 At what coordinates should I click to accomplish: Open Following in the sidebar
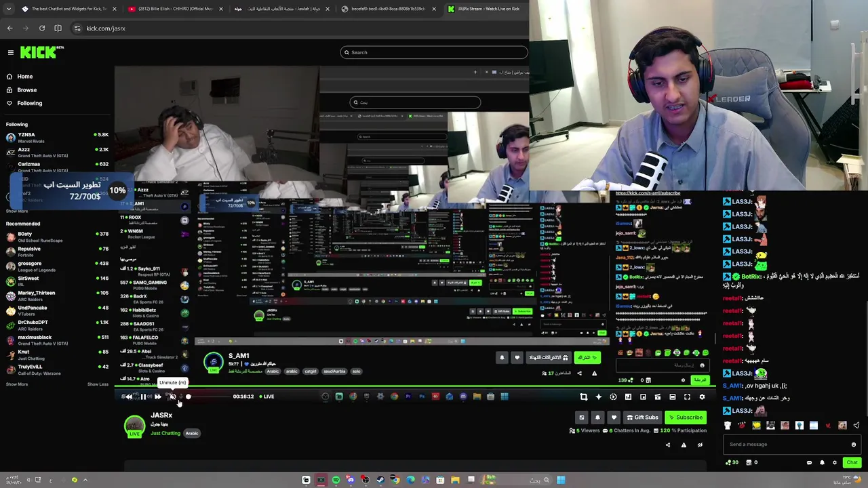[30, 103]
